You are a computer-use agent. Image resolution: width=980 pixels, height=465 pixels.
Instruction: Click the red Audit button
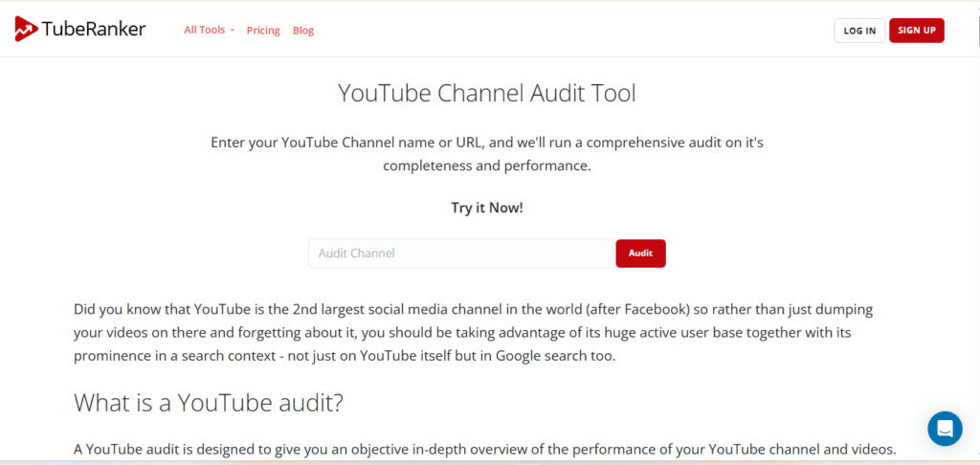[x=640, y=254]
